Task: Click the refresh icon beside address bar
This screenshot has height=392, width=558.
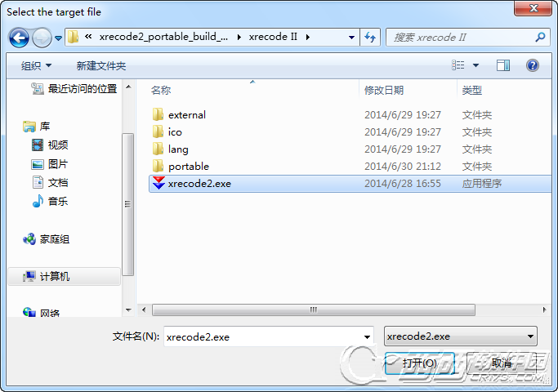Action: tap(370, 37)
